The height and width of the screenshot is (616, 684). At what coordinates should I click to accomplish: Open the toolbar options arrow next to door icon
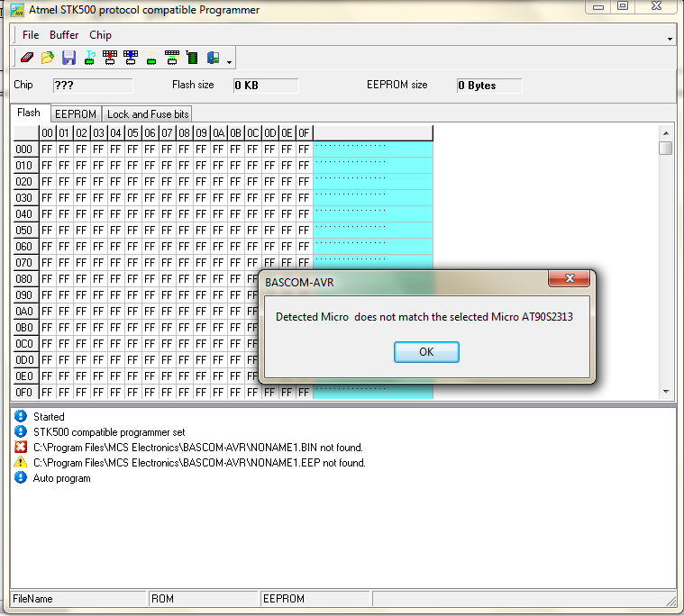230,62
